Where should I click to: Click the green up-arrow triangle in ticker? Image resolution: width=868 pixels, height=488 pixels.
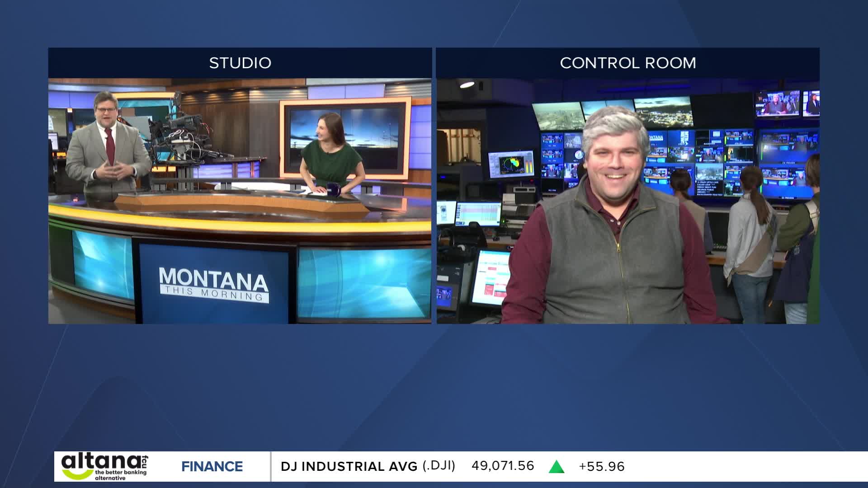point(556,467)
